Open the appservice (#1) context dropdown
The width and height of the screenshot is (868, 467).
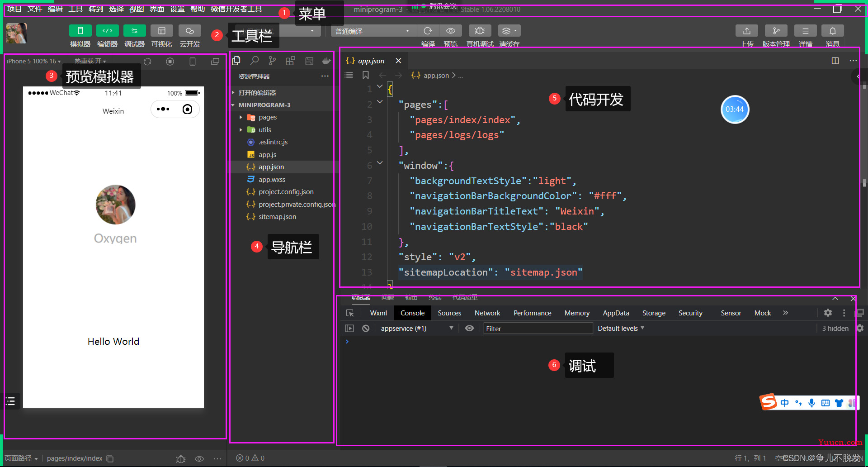click(x=417, y=329)
